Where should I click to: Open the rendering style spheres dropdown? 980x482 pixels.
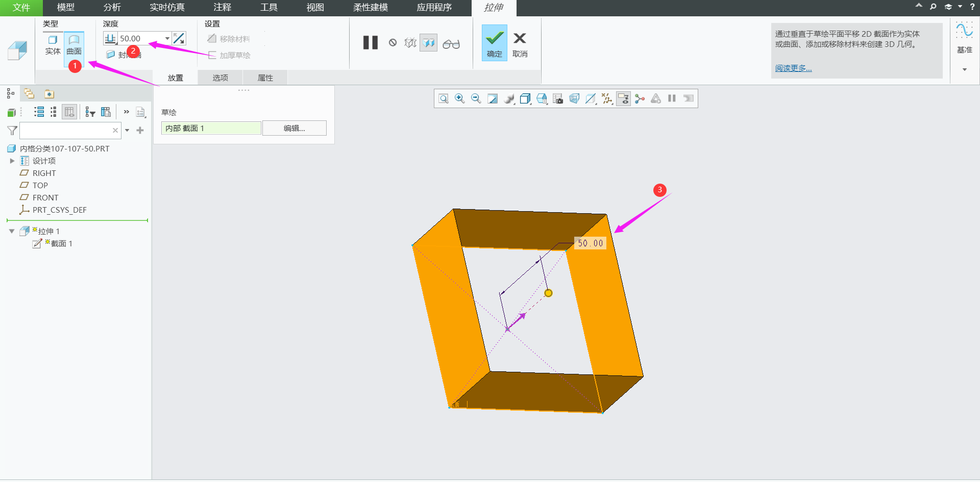coord(509,98)
